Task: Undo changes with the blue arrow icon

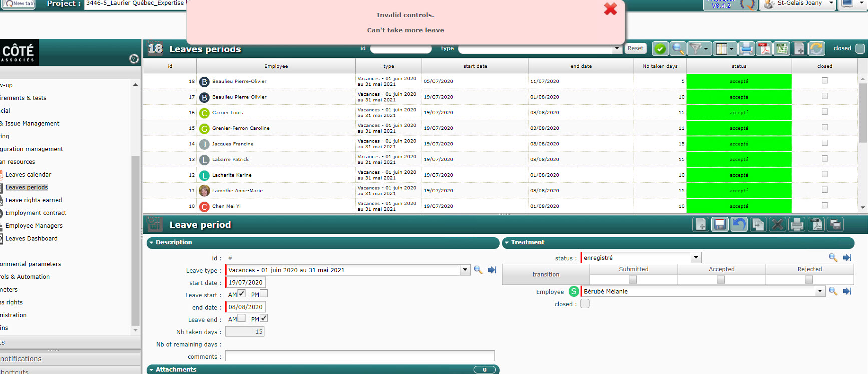Action: [x=739, y=225]
